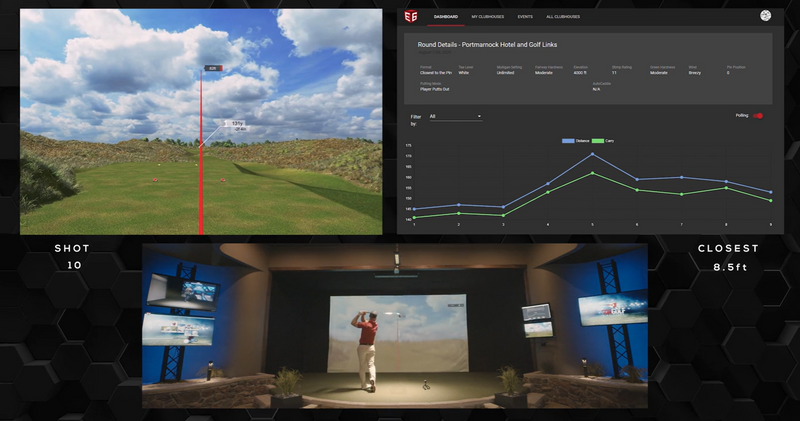The image size is (800, 421).
Task: Switch to the Dashboard tab
Action: tap(446, 17)
